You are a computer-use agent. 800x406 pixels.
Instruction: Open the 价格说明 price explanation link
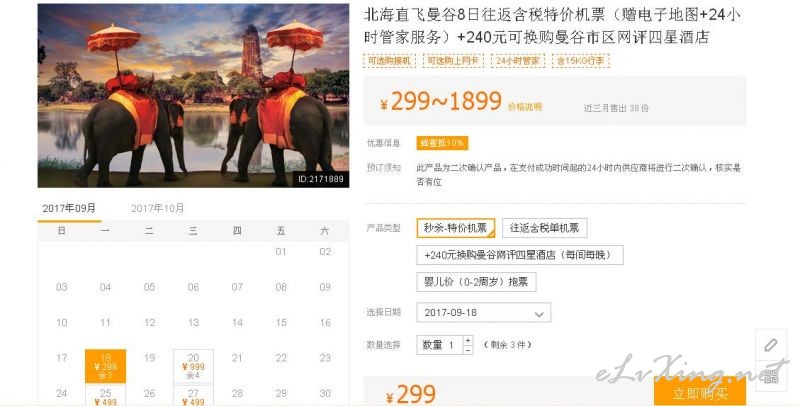pyautogui.click(x=524, y=107)
